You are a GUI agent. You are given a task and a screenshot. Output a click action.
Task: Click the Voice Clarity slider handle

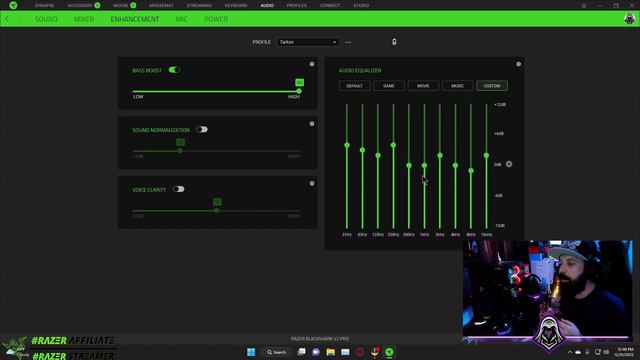click(x=217, y=210)
